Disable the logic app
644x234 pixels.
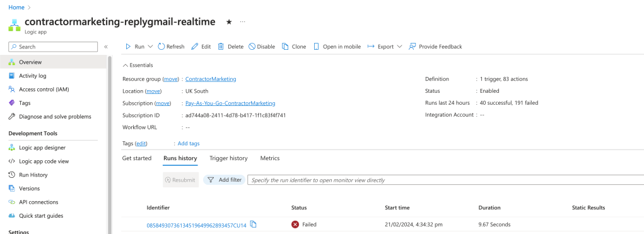tap(262, 47)
